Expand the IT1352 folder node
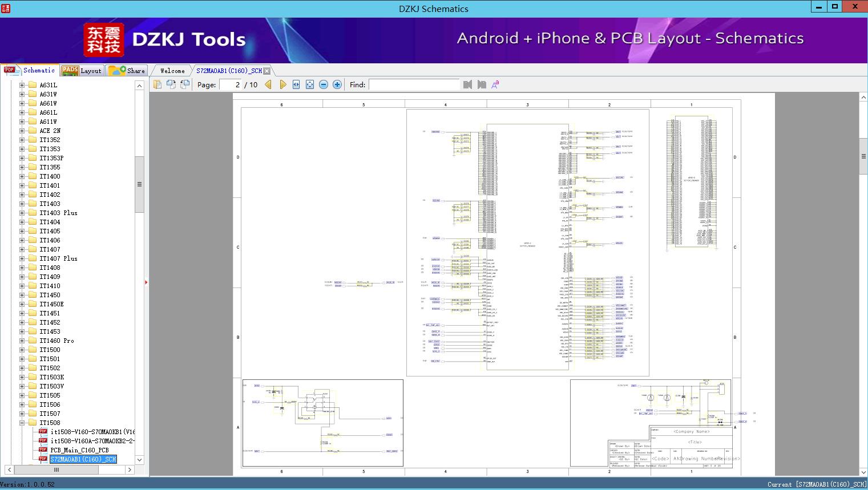Viewport: 868px width, 490px height. click(x=22, y=140)
